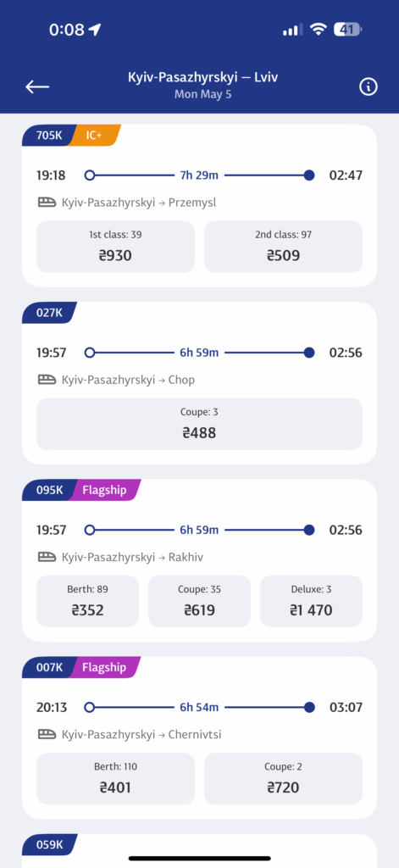
Task: Select 2nd class ticket for ₴509
Action: coord(283,247)
